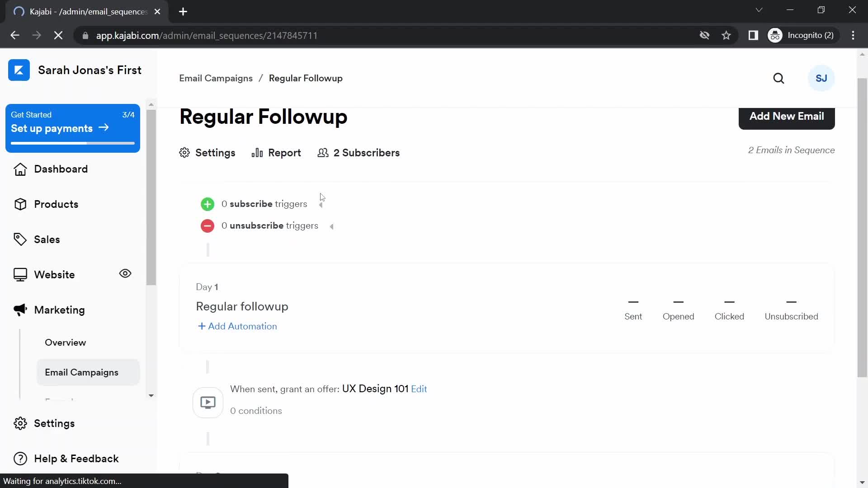Click the Sales icon in sidebar

point(20,239)
